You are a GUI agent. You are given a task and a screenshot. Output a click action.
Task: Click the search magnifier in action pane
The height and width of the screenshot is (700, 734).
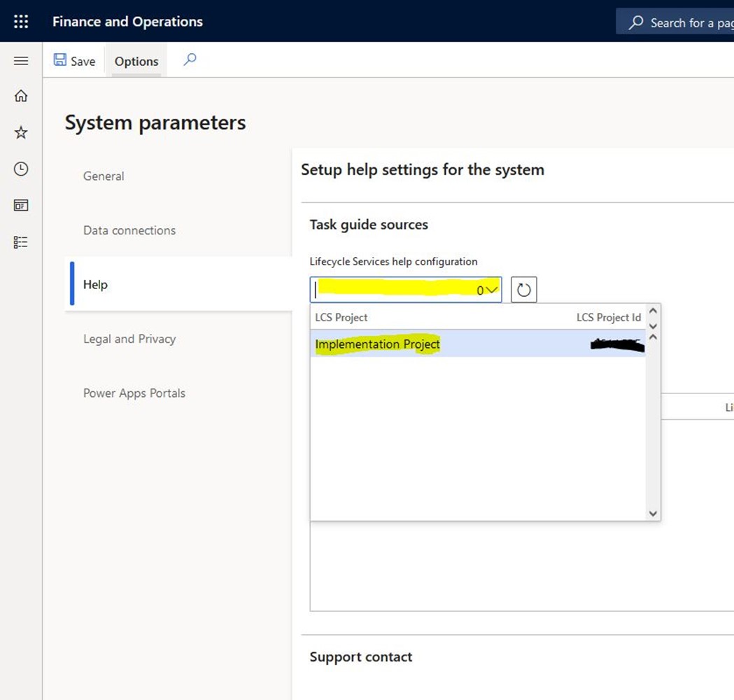[190, 60]
